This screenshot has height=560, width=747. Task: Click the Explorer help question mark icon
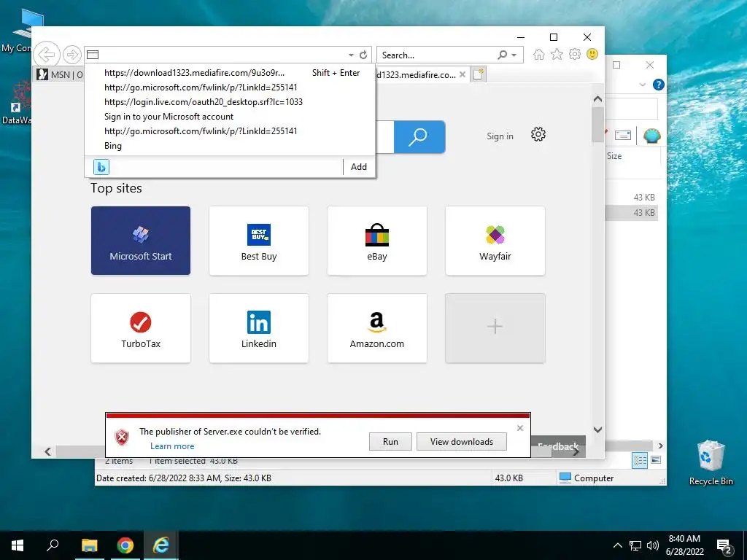pos(659,85)
